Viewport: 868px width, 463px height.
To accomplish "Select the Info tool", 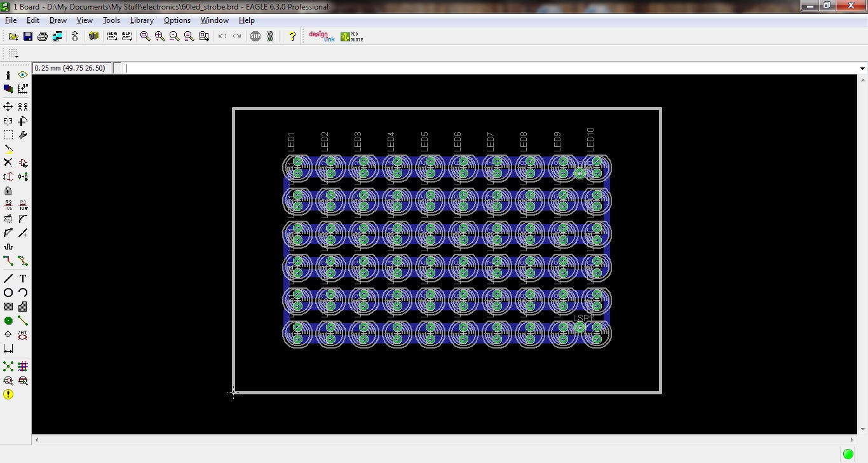I will (8, 76).
